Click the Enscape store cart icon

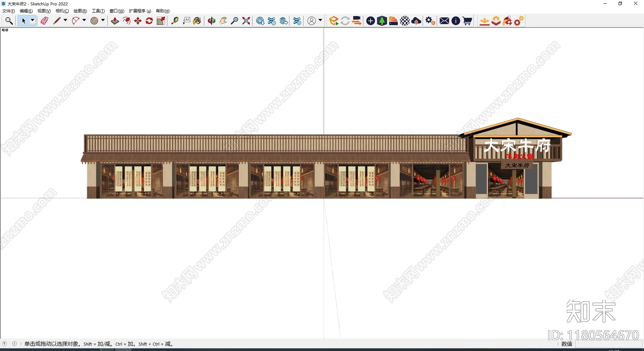coord(467,21)
